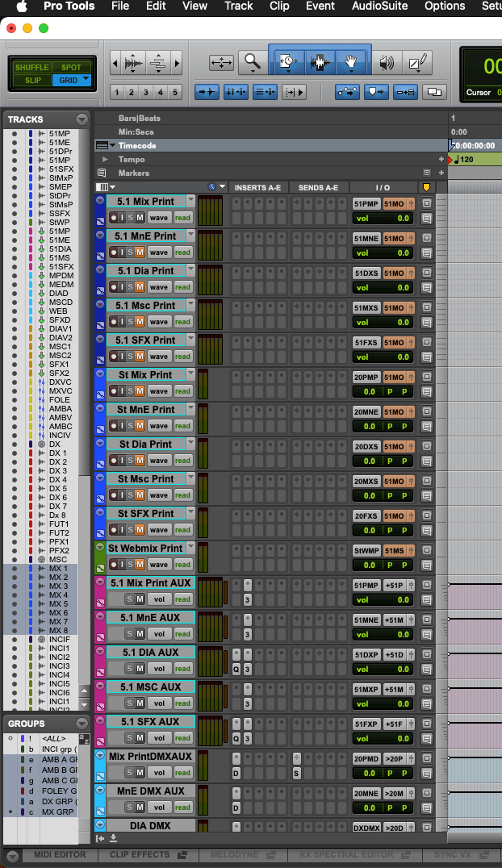Add a marker with plus icon
Viewport: 502px width, 868px height.
pyautogui.click(x=441, y=173)
